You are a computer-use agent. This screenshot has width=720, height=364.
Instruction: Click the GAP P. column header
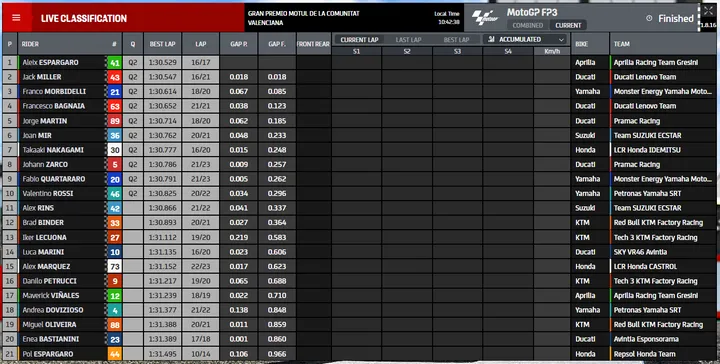pos(239,44)
